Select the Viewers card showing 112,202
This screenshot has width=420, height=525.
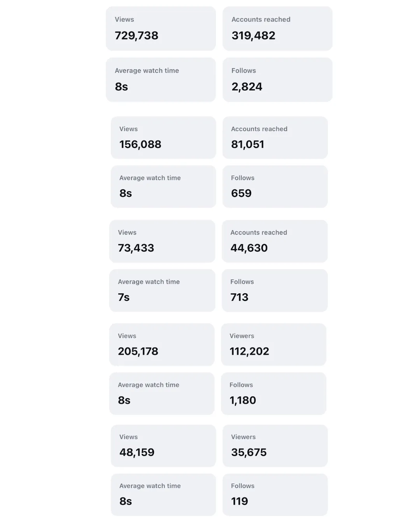[x=273, y=345]
